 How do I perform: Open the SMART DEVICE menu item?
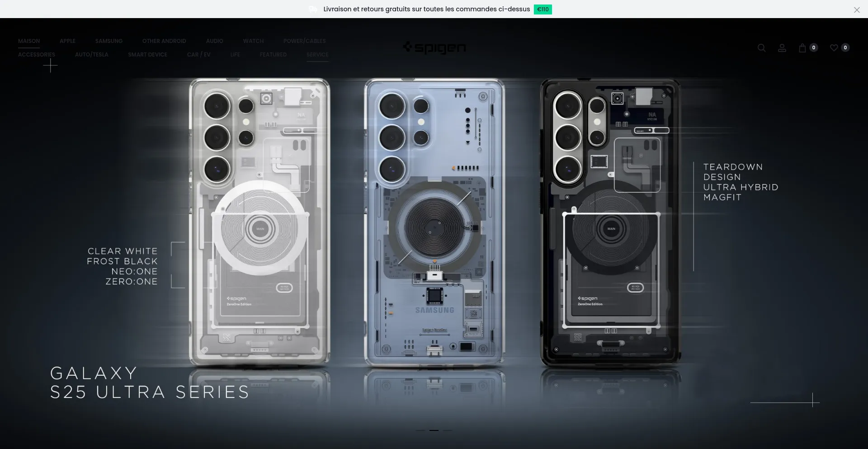pos(147,54)
